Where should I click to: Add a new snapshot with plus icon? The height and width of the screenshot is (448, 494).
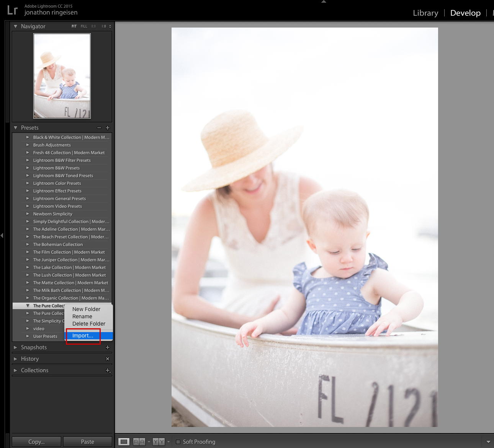108,347
